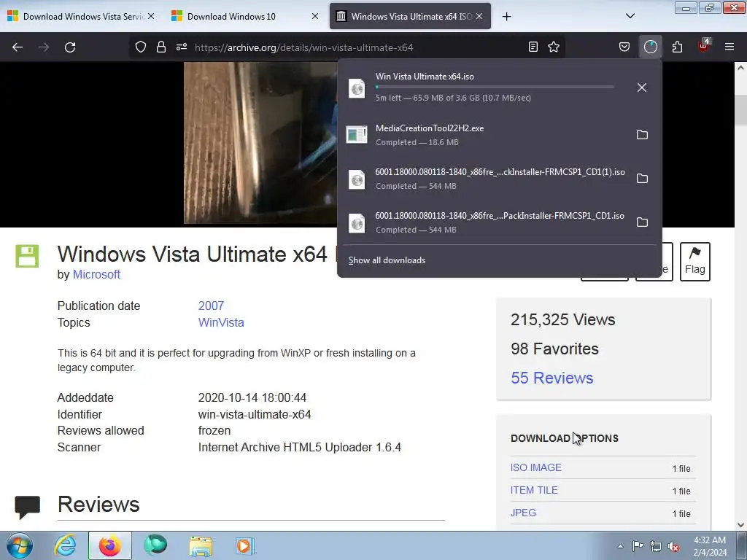Jump to the 55 Reviews link
Image resolution: width=747 pixels, height=560 pixels.
(551, 378)
